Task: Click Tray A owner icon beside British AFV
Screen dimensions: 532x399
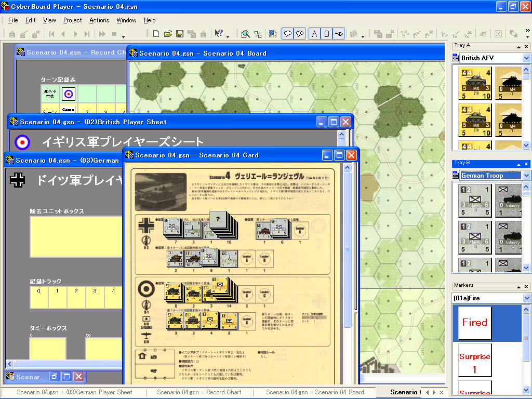Action: point(456,58)
